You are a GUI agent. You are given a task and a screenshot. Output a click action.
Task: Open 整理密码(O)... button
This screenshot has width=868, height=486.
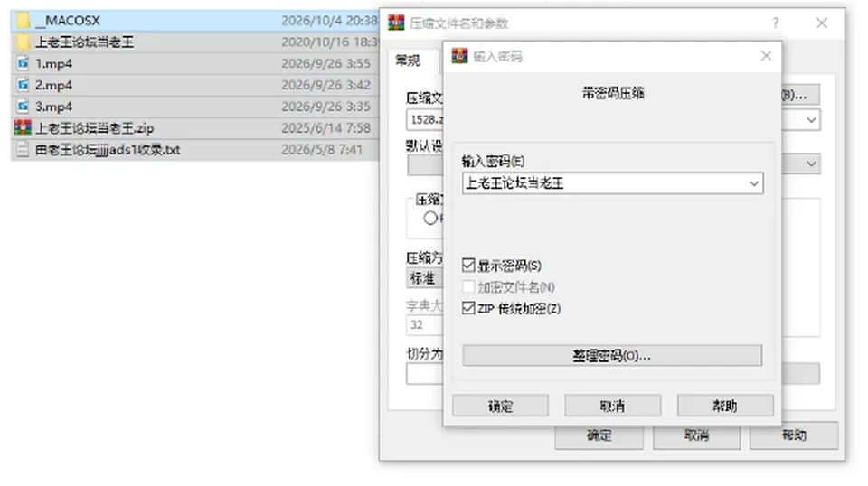(x=612, y=356)
